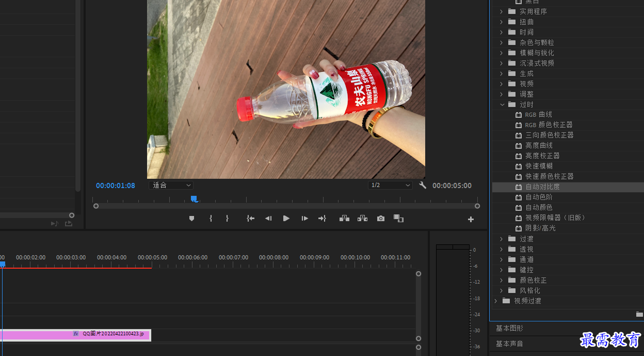Expand the 模糊与锐化 effects folder
The image size is (644, 356).
[x=501, y=53]
